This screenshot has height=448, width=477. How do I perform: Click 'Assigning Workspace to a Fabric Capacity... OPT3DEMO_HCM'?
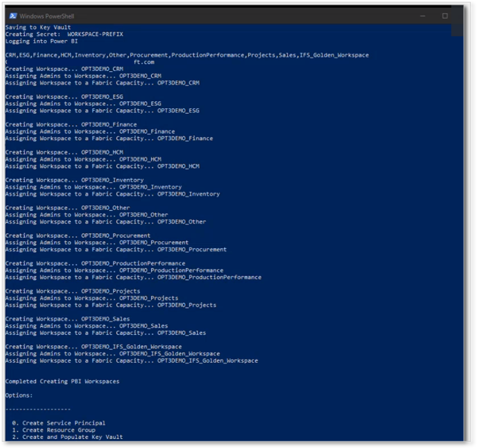[103, 166]
